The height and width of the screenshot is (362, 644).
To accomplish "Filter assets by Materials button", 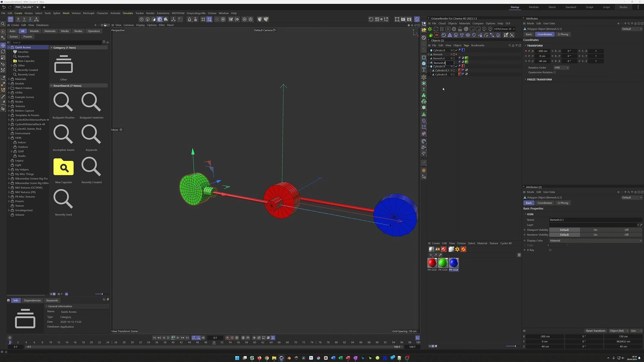I will pos(50,31).
